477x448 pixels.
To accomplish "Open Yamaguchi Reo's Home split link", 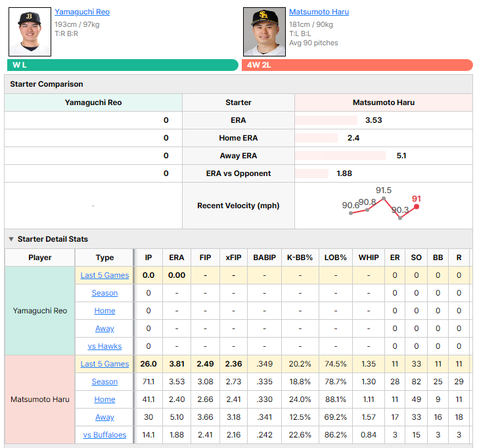I will [104, 311].
